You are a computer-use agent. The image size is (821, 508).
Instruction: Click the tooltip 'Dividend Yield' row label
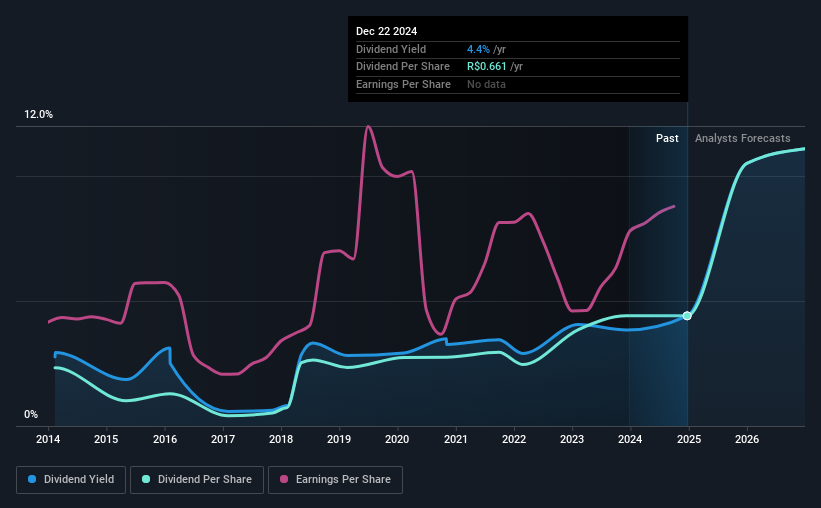391,49
